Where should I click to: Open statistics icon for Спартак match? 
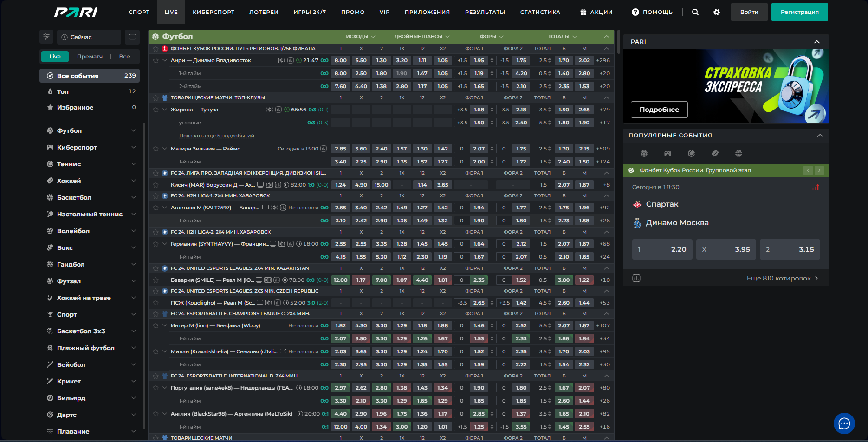[816, 187]
